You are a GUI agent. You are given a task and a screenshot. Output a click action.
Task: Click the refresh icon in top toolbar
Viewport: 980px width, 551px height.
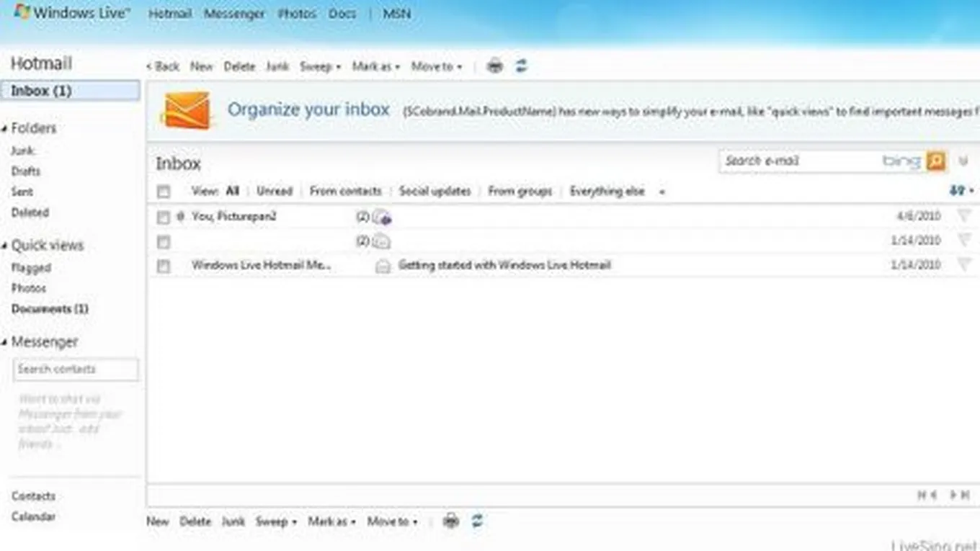pyautogui.click(x=521, y=66)
